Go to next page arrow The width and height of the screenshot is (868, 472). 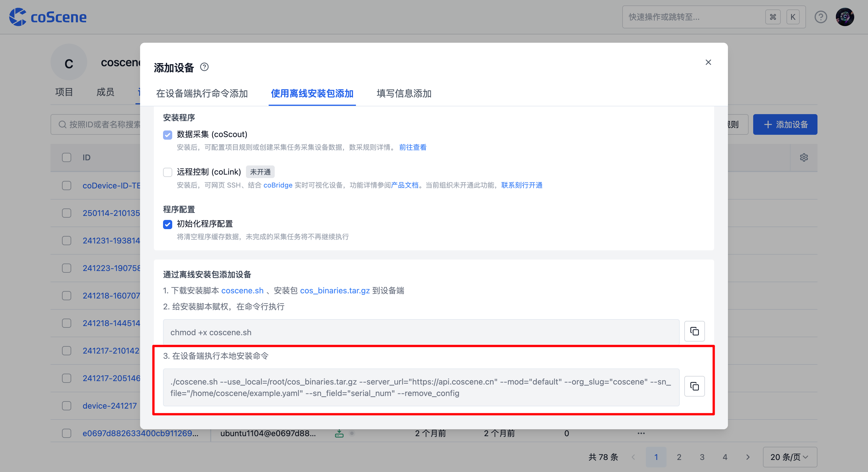pos(748,457)
